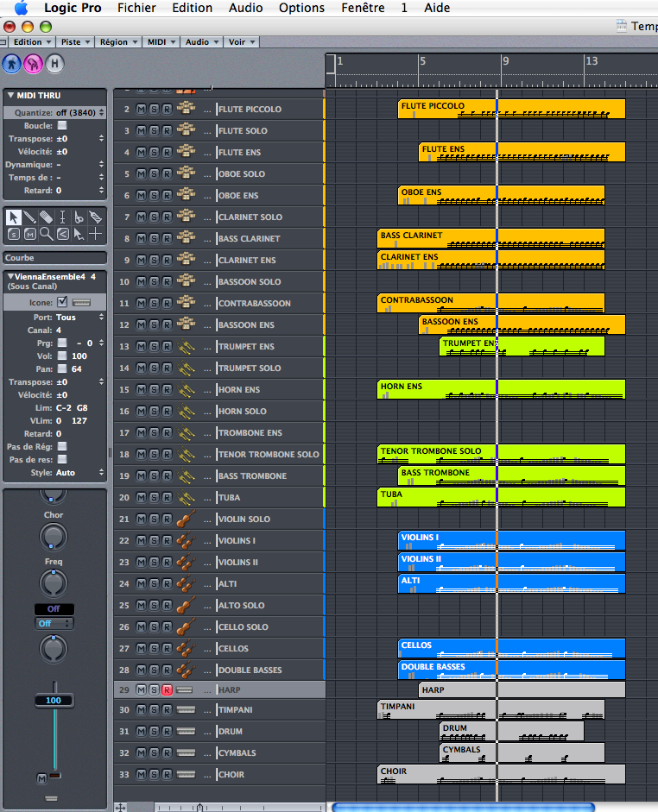Click the pink Link button
Image resolution: width=658 pixels, height=812 pixels.
33,64
